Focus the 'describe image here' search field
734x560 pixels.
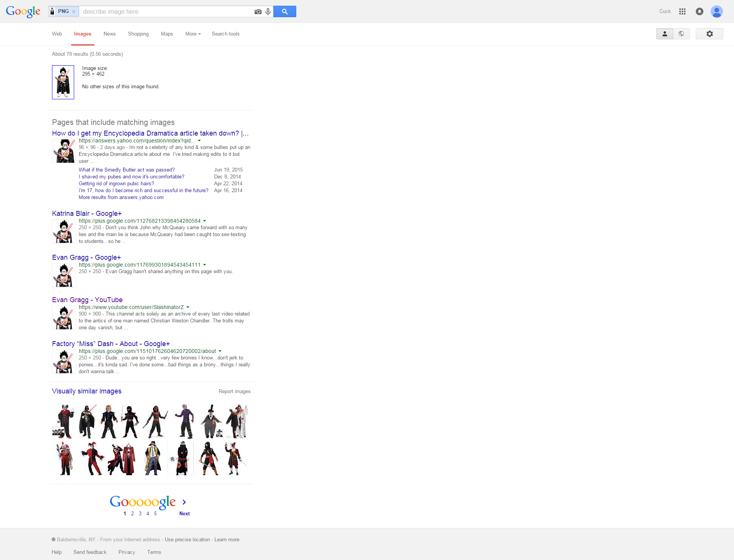tap(166, 11)
